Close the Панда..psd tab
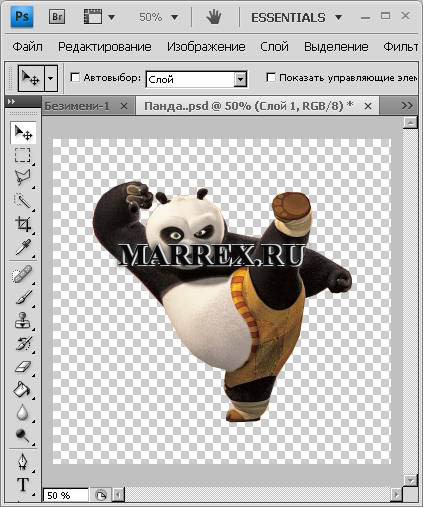Viewport: 423px width, 507px height. tap(368, 106)
